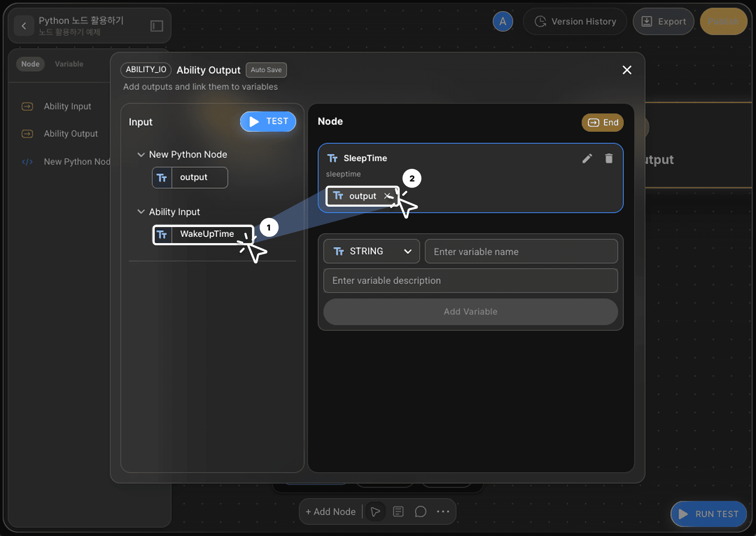Toggle the sidebar panel layout icon
This screenshot has width=756, height=536.
[156, 26]
